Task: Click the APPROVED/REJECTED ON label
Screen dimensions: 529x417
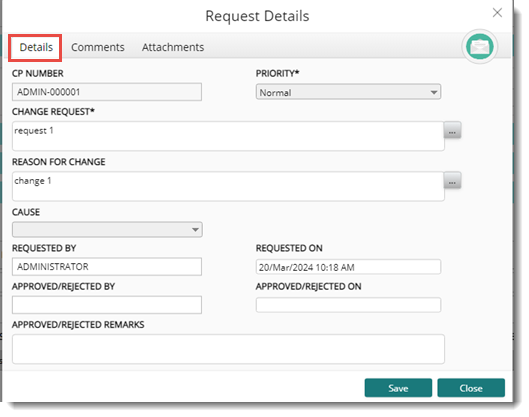Action: click(x=308, y=286)
